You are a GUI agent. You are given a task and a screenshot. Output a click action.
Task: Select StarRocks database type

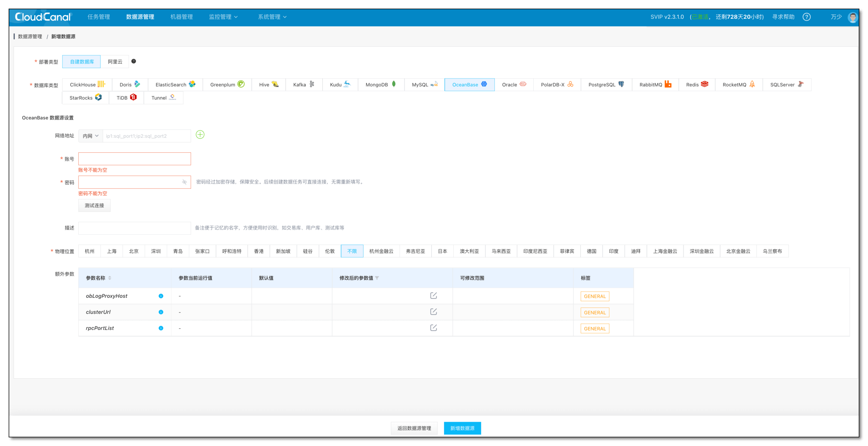point(85,98)
